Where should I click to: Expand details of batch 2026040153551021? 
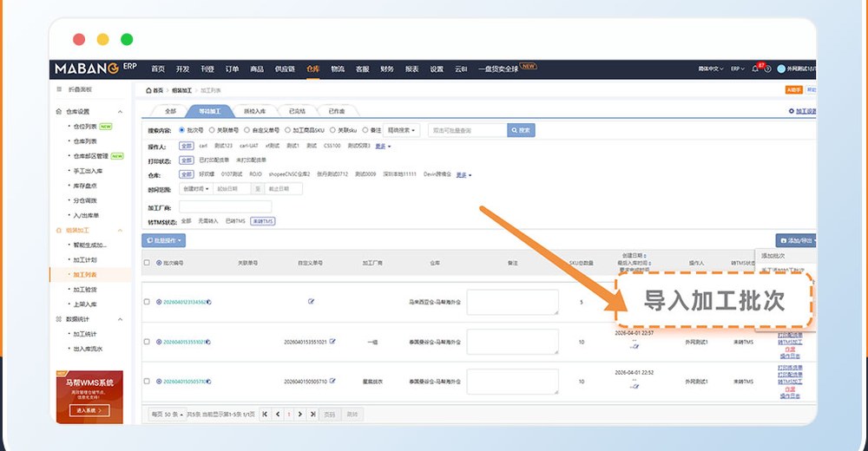tap(159, 342)
